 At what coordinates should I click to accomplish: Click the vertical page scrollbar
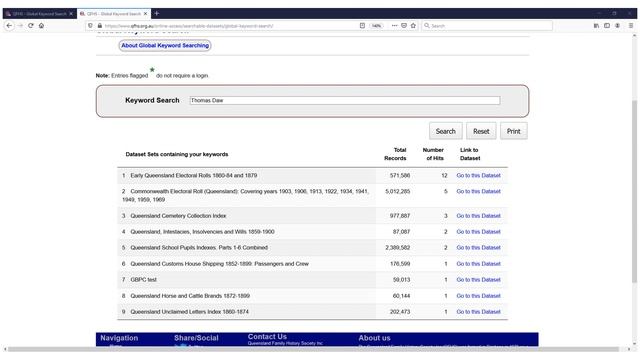point(634,191)
